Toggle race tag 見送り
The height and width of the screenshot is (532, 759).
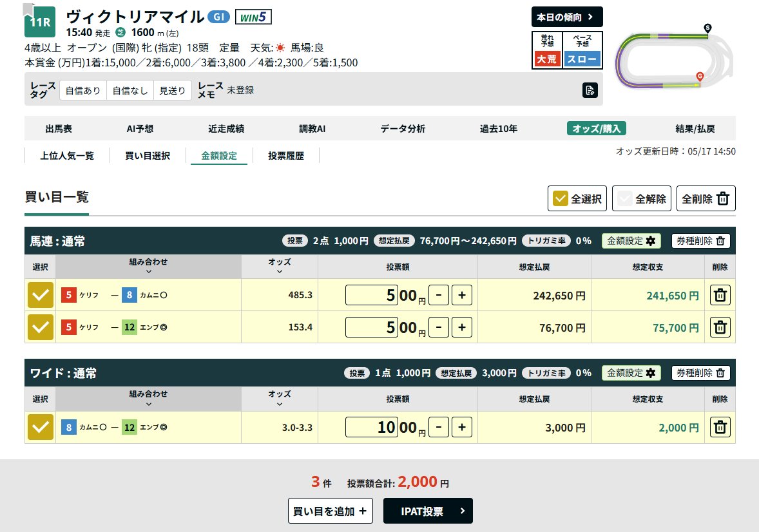pos(172,91)
